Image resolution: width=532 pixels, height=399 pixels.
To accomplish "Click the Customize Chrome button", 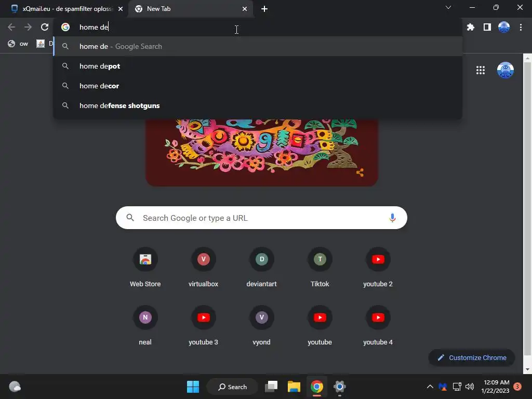I will tap(472, 357).
